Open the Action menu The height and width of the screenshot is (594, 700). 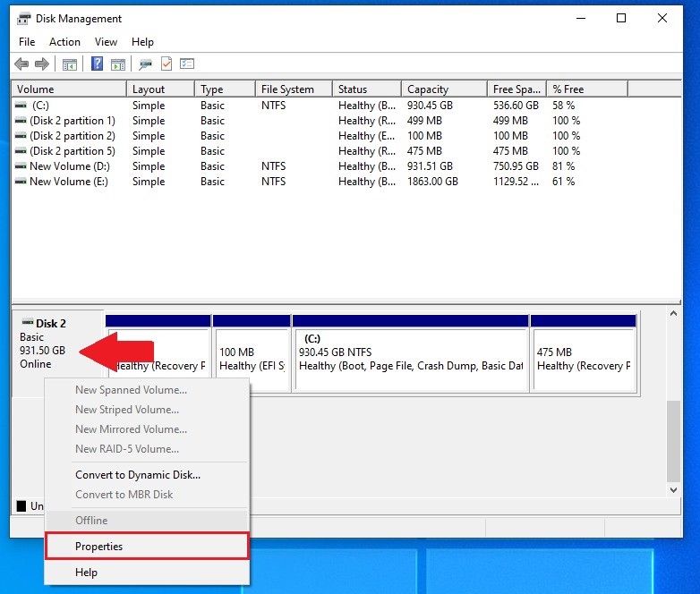[64, 42]
